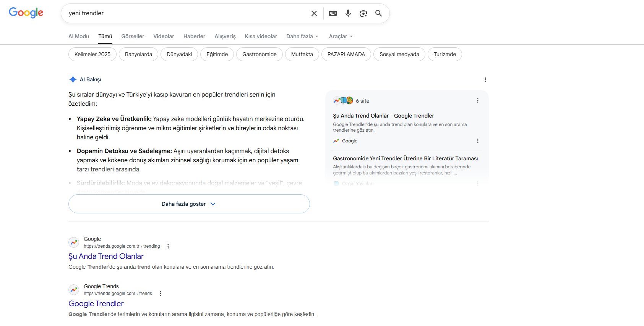Open options for trends.google.com result

[161, 294]
